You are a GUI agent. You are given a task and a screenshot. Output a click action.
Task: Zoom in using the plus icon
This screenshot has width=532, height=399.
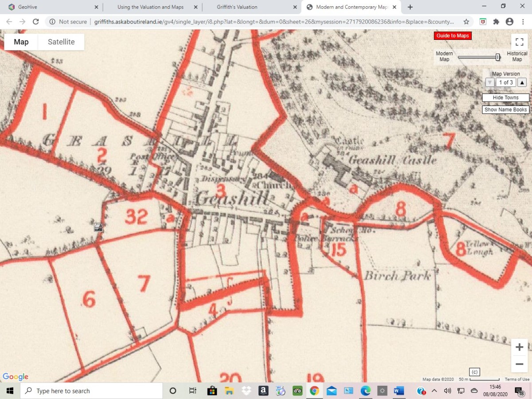[x=519, y=347]
